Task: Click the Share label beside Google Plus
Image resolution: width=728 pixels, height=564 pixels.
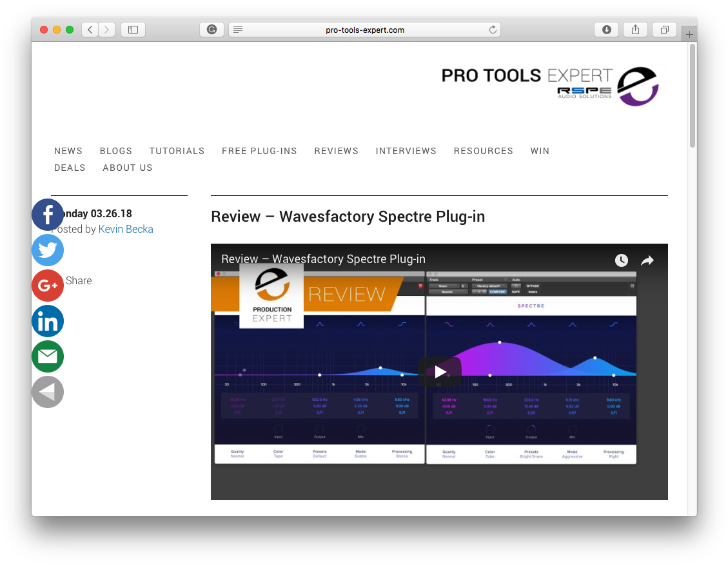Action: tap(79, 280)
